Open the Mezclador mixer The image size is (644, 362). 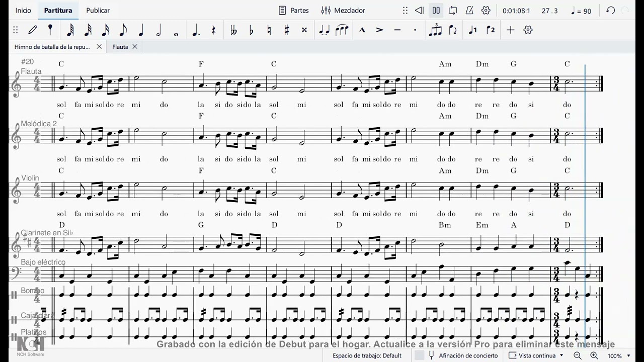tap(343, 10)
